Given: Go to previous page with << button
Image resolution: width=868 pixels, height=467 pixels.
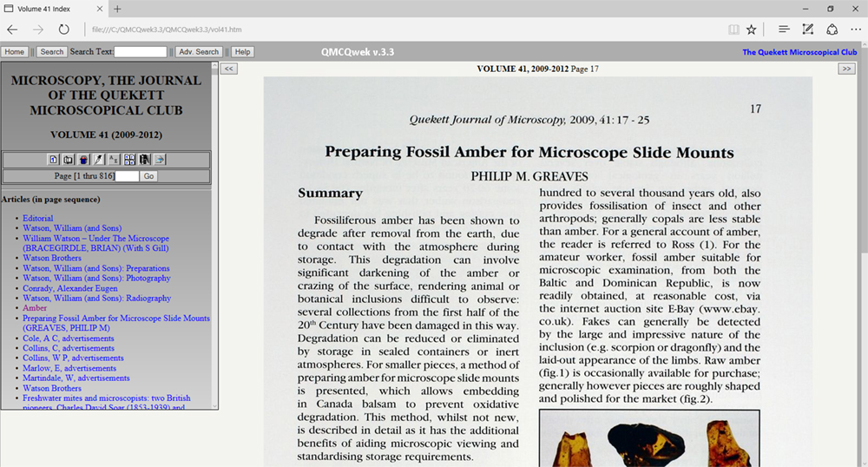Looking at the screenshot, I should [x=229, y=69].
